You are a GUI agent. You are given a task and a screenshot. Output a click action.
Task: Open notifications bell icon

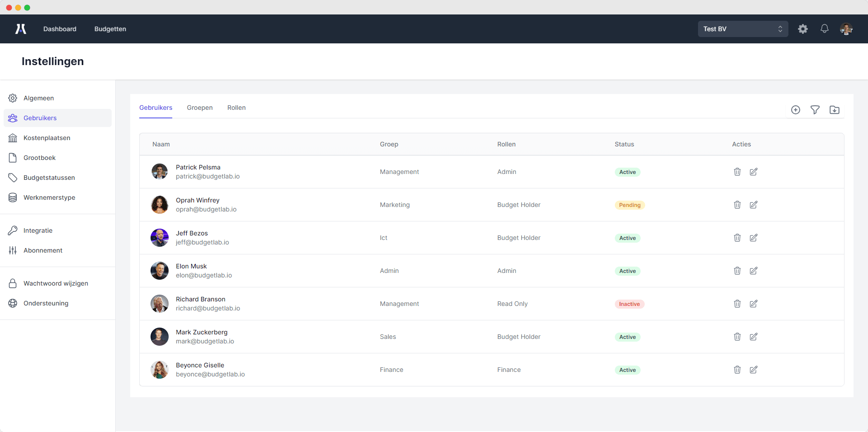click(x=825, y=29)
